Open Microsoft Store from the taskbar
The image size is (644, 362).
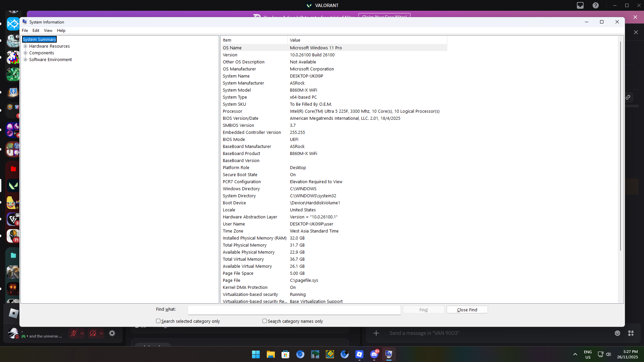(285, 354)
